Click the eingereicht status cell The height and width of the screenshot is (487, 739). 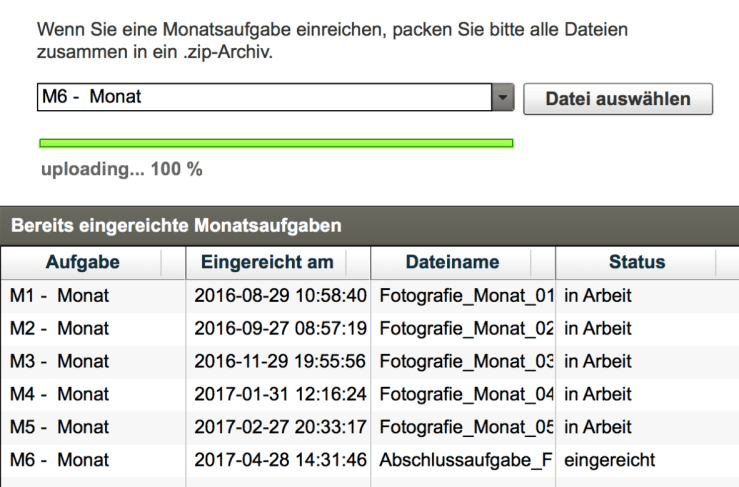609,461
